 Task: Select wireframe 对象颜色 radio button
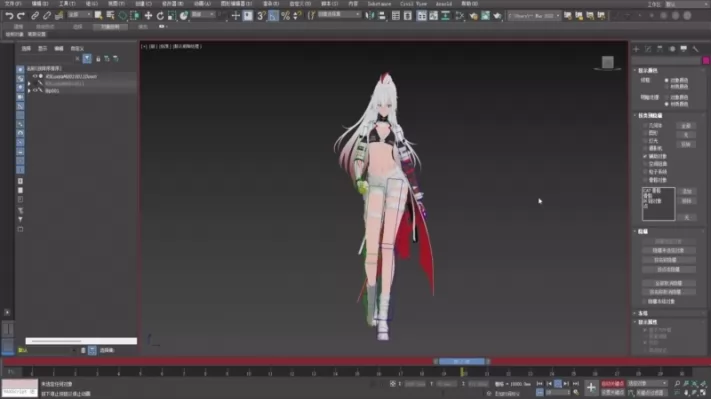click(667, 80)
